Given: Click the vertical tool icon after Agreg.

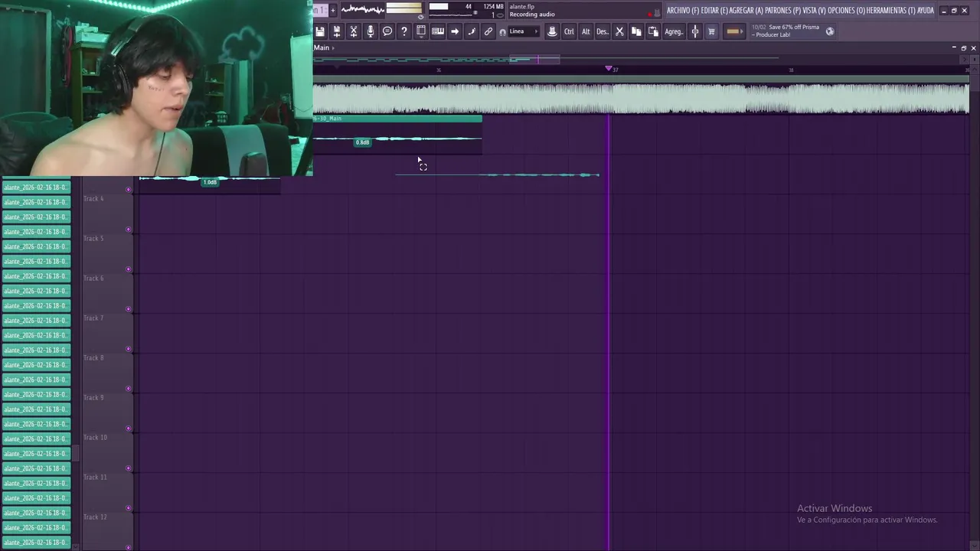Looking at the screenshot, I should (695, 31).
